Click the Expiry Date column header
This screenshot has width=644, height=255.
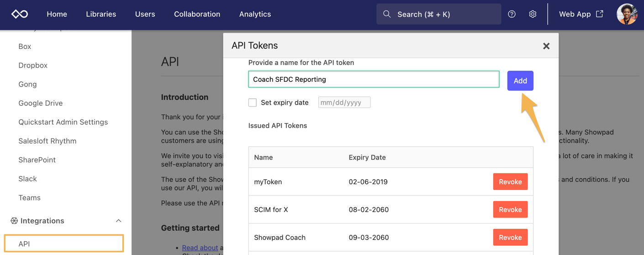tap(367, 157)
